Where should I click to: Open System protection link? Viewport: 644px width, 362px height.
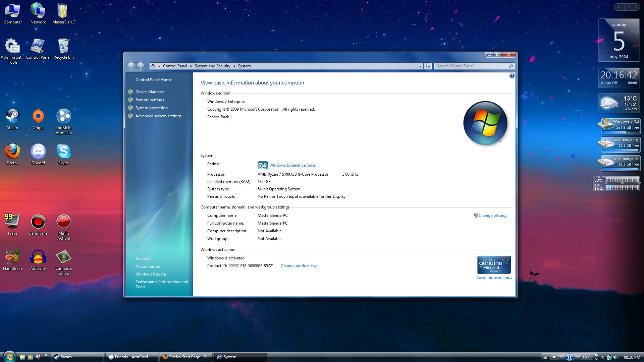click(x=152, y=108)
